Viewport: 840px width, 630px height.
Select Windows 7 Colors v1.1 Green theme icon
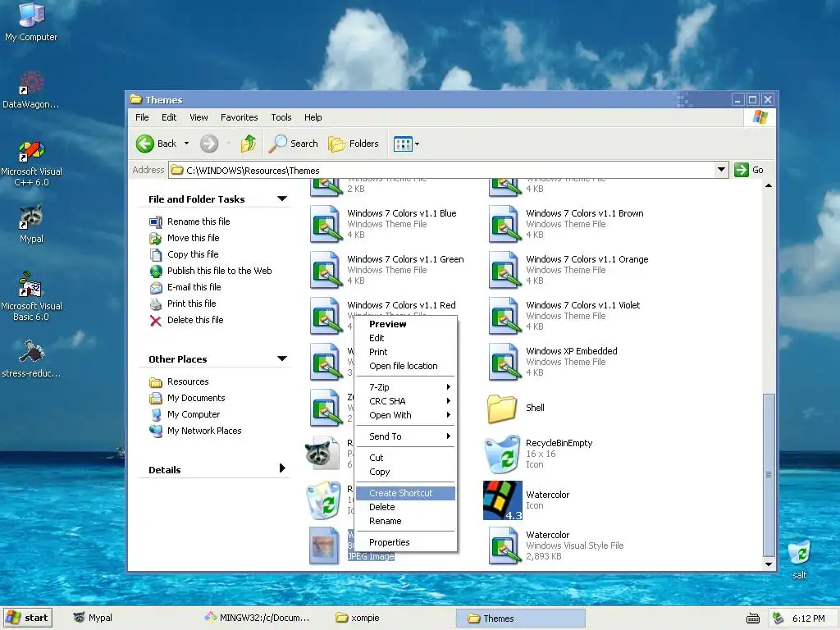coord(326,270)
